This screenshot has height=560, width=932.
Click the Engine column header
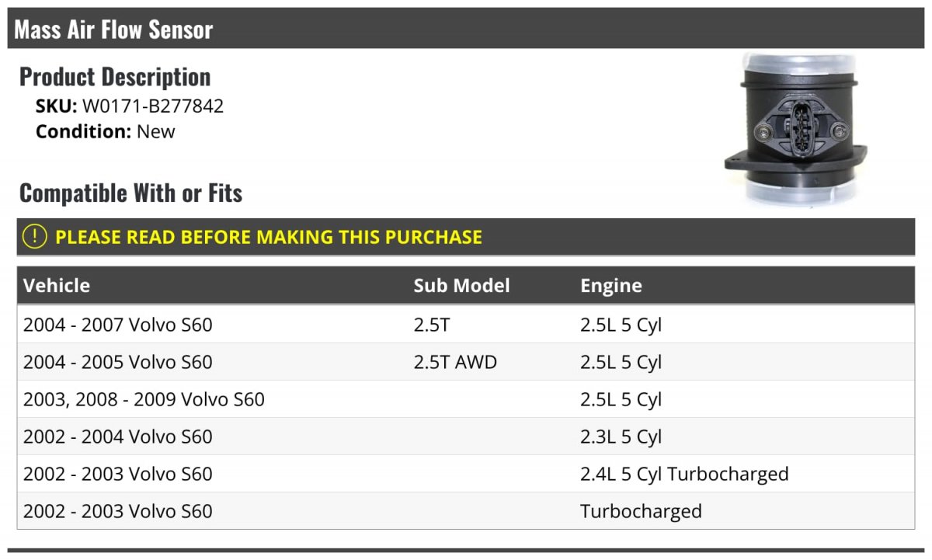(x=611, y=286)
